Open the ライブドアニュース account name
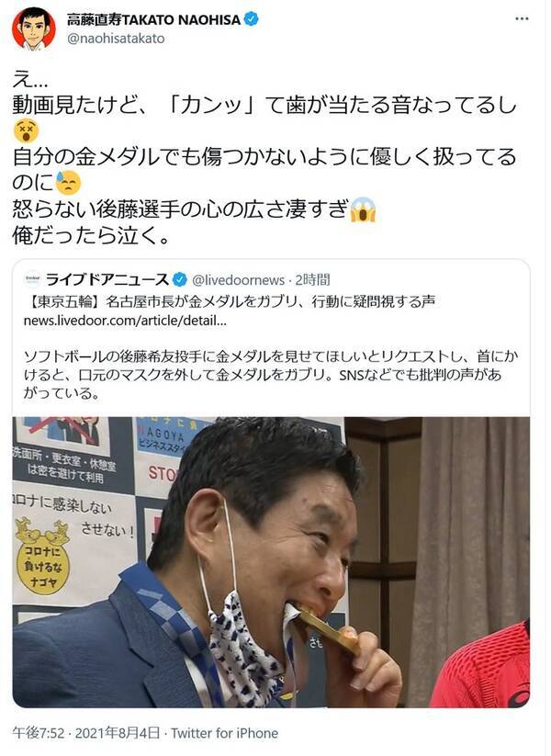The height and width of the screenshot is (756, 551). (x=107, y=279)
